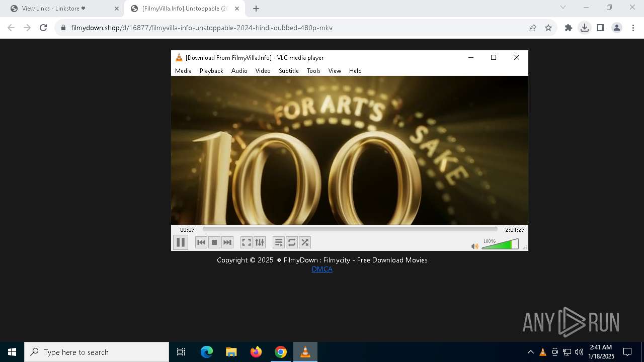This screenshot has width=644, height=362.
Task: Toggle Chrome side panel
Action: pos(601,28)
